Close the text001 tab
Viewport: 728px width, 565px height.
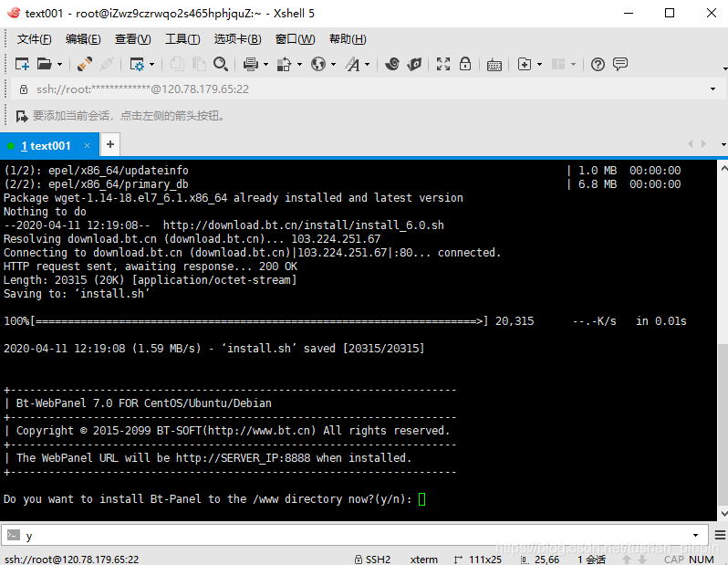(x=88, y=146)
